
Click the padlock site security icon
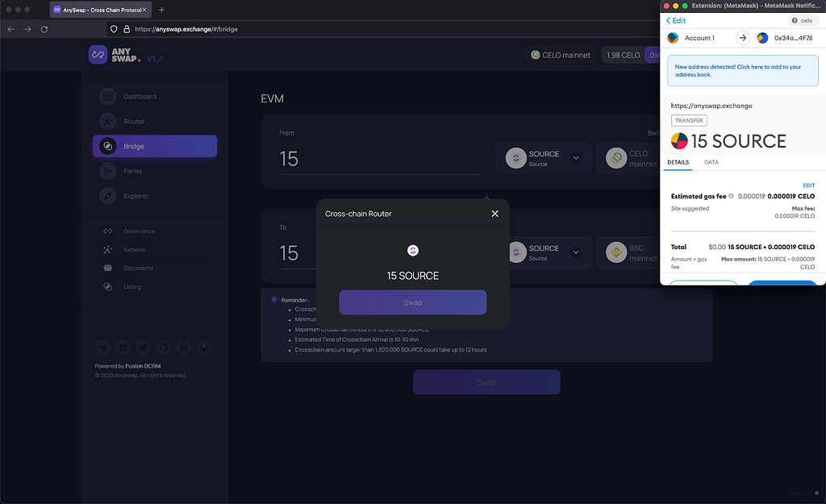point(127,29)
